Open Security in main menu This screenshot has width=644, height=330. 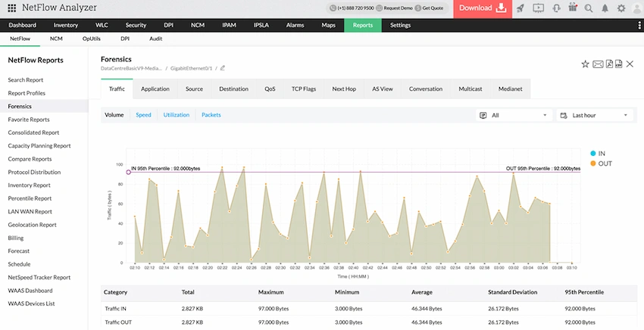136,25
